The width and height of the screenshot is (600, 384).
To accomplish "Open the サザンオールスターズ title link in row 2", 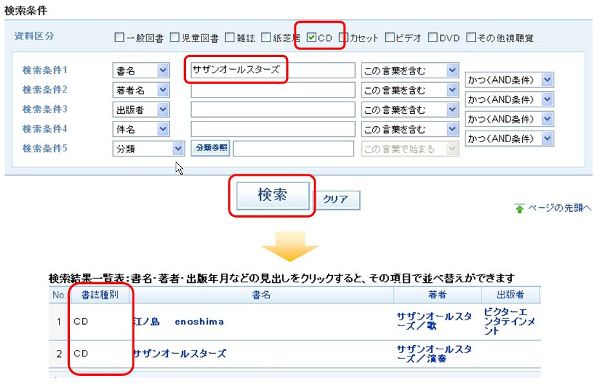I will [179, 353].
